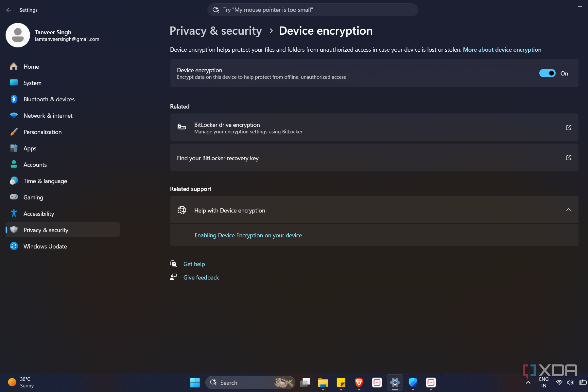Show hidden icons in system tray
This screenshot has height=392, width=588.
click(528, 383)
